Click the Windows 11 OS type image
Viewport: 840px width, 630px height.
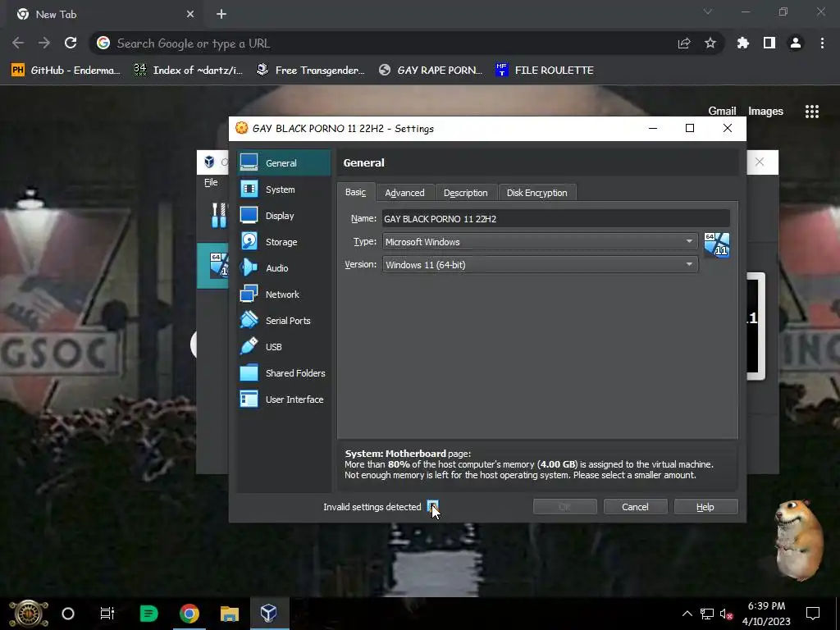pyautogui.click(x=716, y=244)
